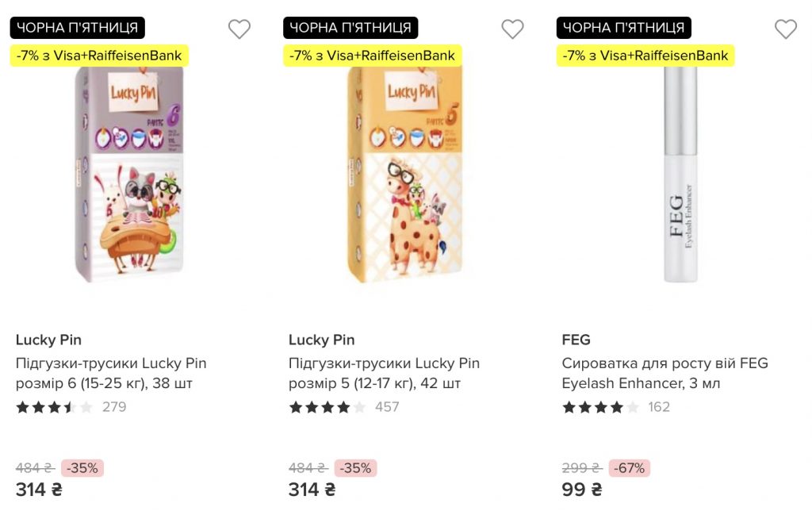812x511 pixels.
Task: Open title link for Lucky Pin розмір 6, 38 шт
Action: coord(111,373)
